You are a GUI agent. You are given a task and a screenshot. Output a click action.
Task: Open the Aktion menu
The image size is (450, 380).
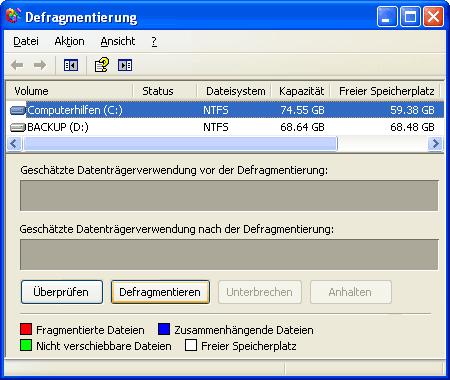(x=69, y=41)
